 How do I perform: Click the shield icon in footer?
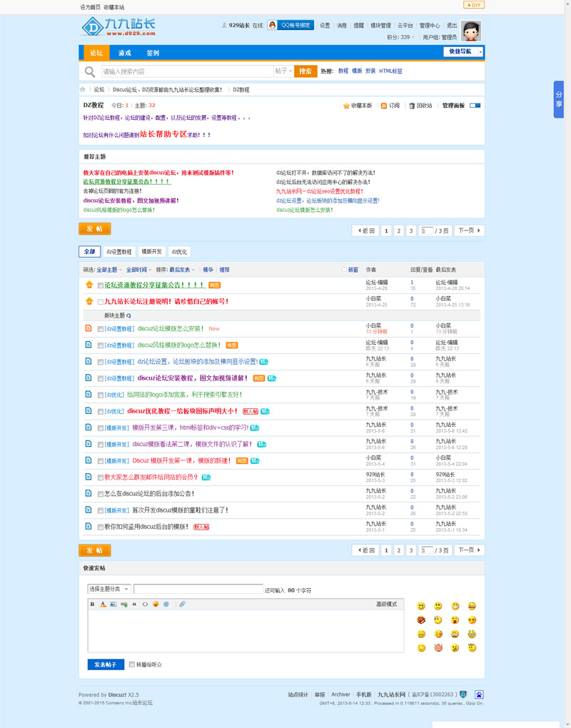pyautogui.click(x=463, y=694)
